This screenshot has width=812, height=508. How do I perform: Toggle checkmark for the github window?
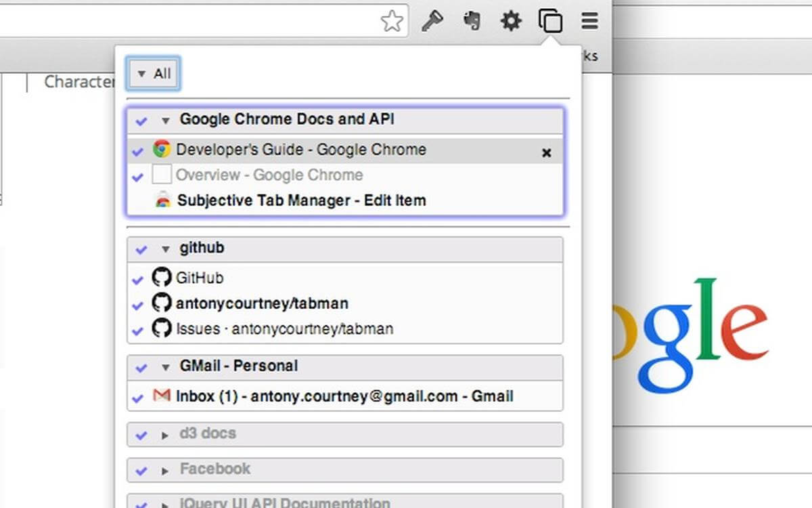pos(141,250)
